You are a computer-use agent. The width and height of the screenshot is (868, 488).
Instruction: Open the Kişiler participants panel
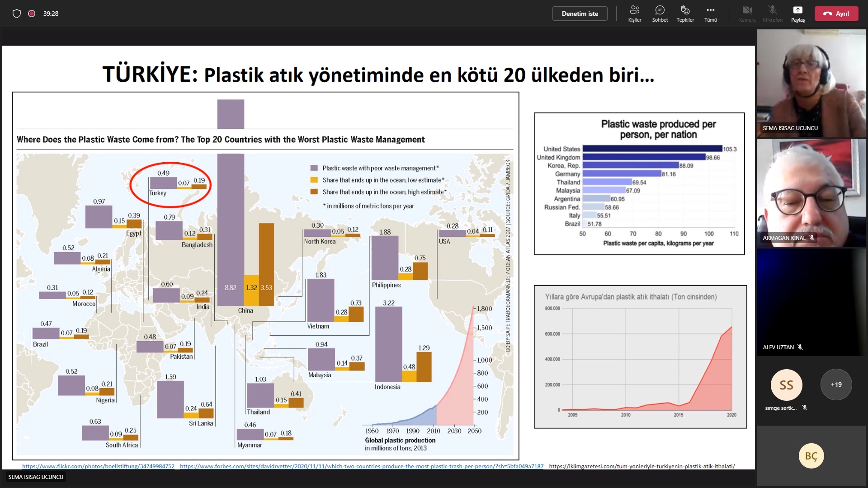click(x=634, y=14)
